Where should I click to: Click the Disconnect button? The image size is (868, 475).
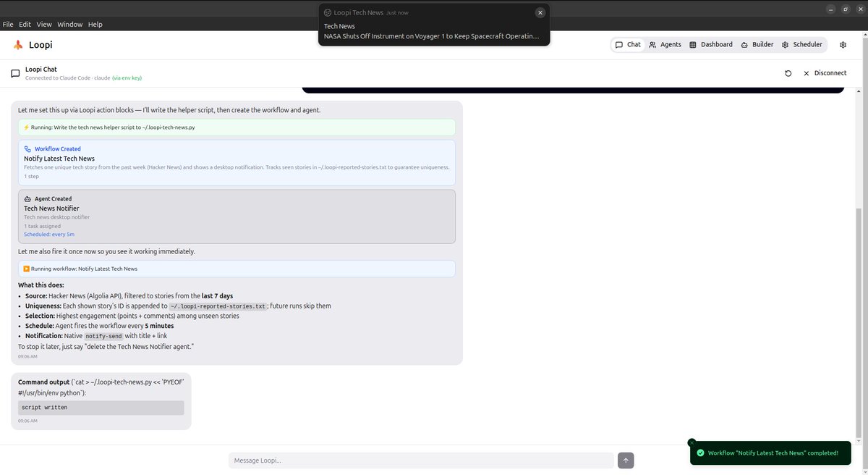[824, 73]
